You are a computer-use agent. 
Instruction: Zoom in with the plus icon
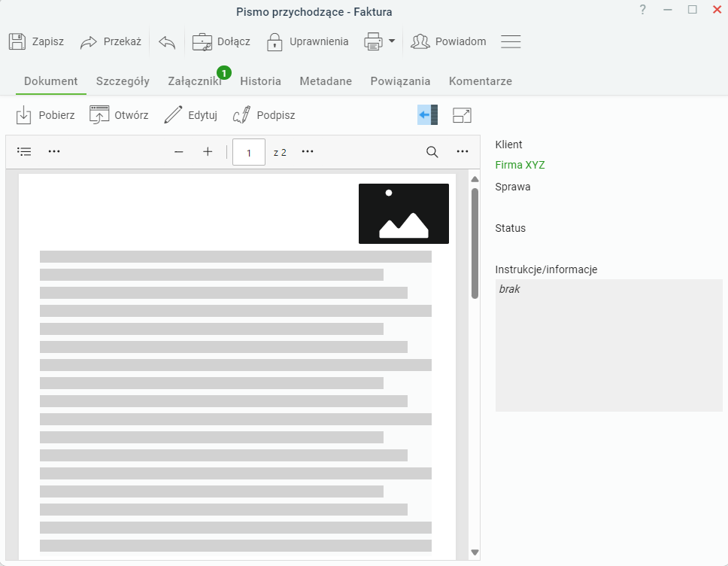tap(208, 151)
